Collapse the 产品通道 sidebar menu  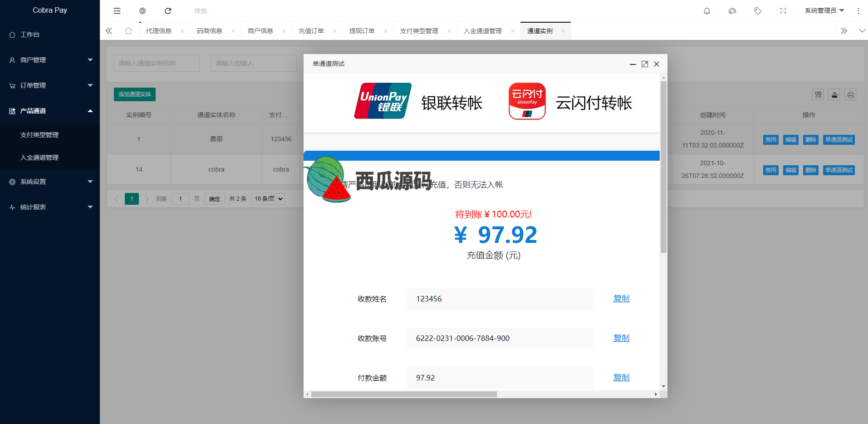point(50,111)
